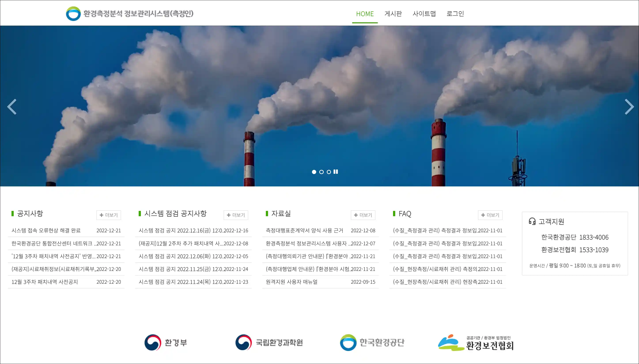
Task: Open the 사이트맵 menu
Action: (424, 14)
